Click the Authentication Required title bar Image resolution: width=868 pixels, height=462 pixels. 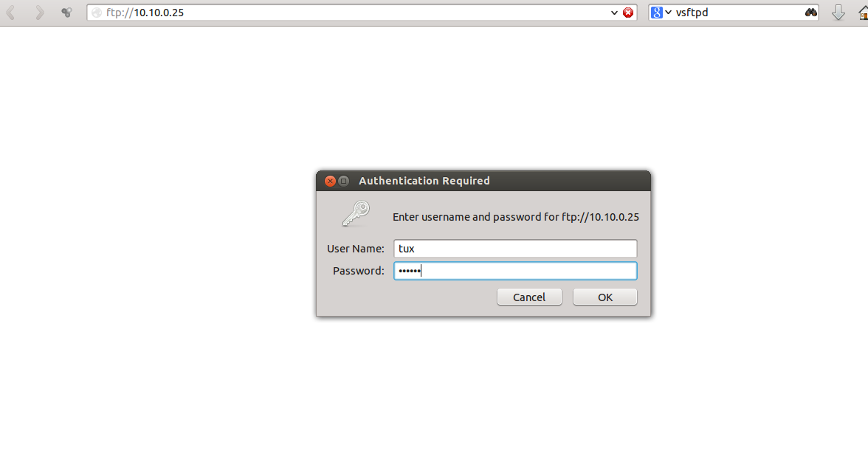pyautogui.click(x=483, y=181)
